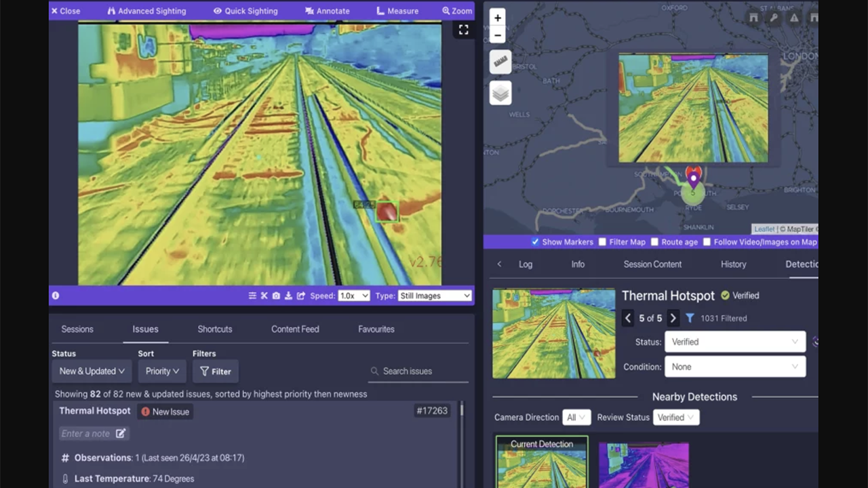Advance to the next detection
The width and height of the screenshot is (868, 488).
tap(673, 318)
